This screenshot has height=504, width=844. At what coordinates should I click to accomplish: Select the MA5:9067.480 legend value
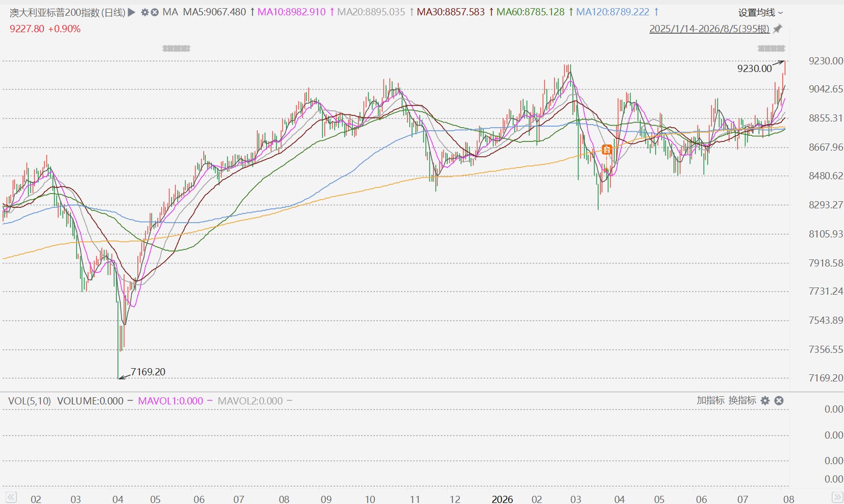pyautogui.click(x=214, y=12)
